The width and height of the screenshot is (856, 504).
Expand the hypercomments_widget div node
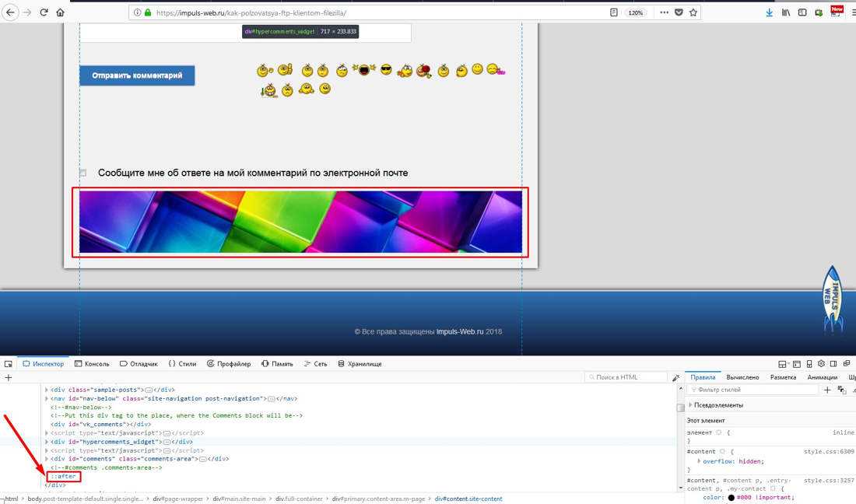(x=47, y=442)
